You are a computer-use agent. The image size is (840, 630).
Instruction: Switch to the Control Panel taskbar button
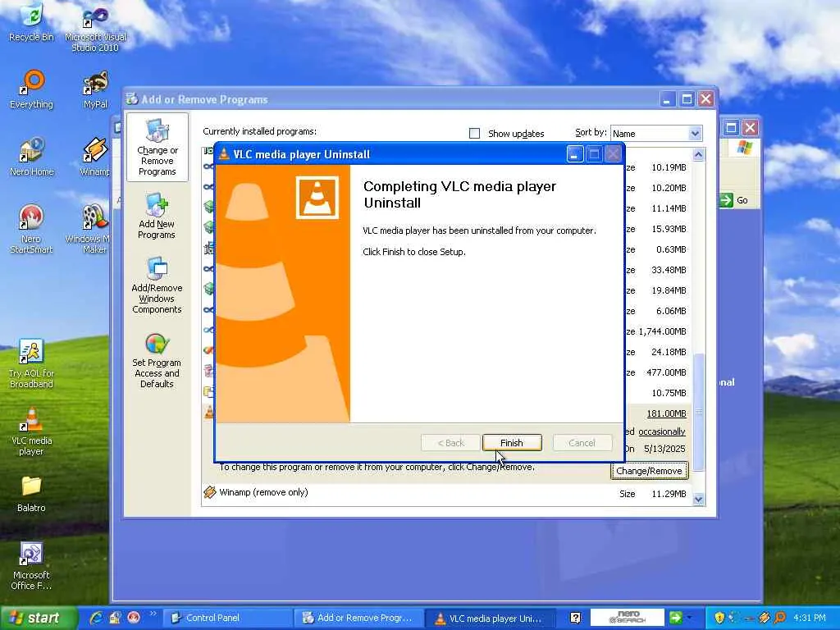[x=226, y=618]
